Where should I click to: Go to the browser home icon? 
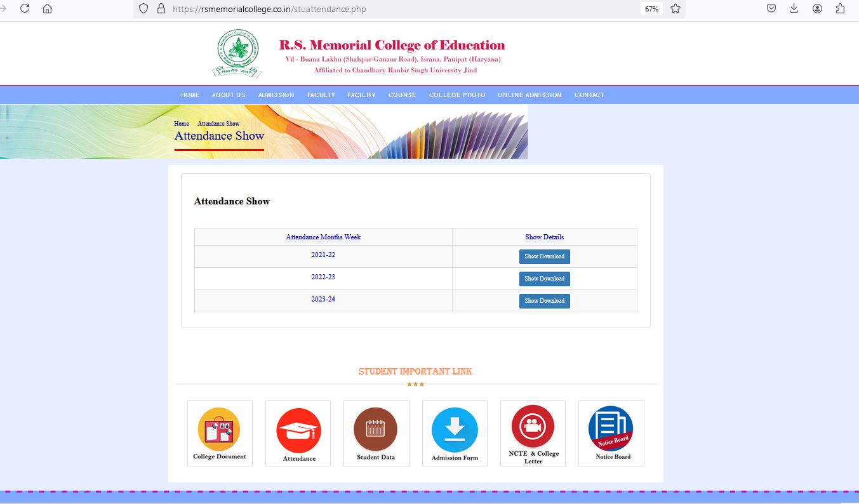47,9
